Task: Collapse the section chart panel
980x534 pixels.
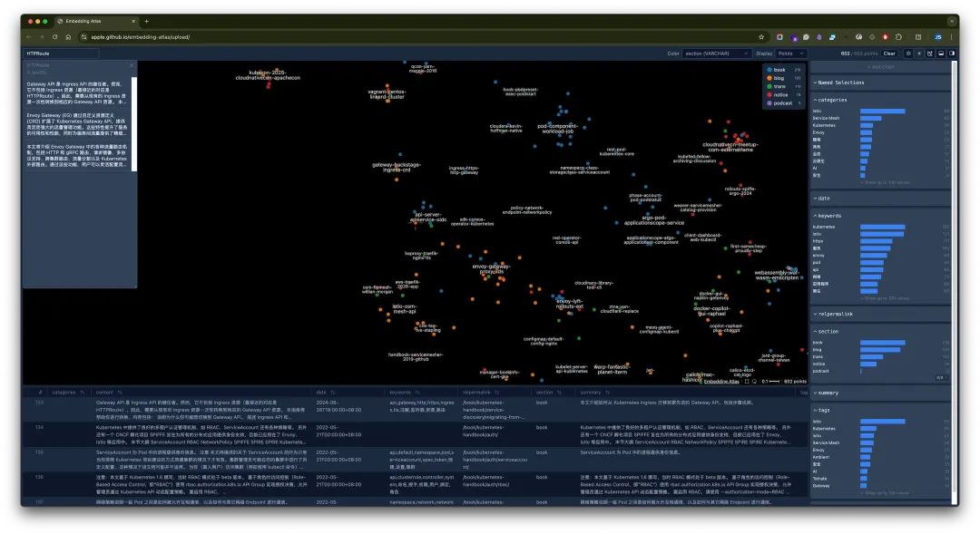Action: coord(826,332)
